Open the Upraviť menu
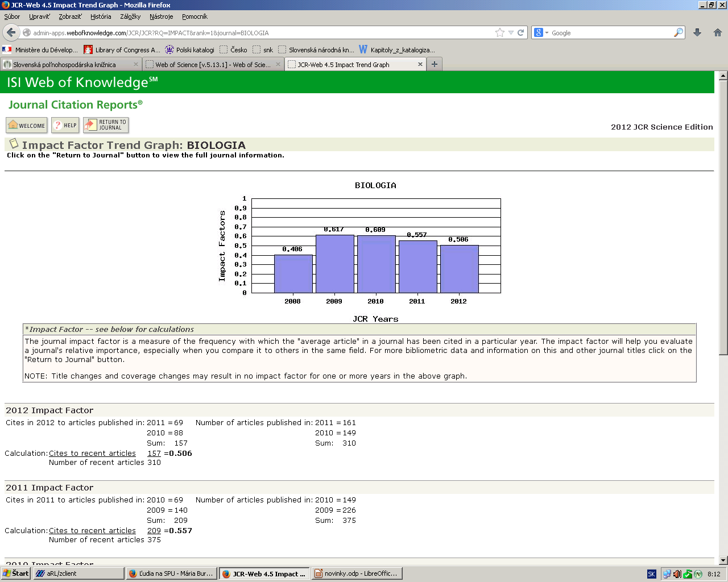This screenshot has height=582, width=728. point(39,16)
